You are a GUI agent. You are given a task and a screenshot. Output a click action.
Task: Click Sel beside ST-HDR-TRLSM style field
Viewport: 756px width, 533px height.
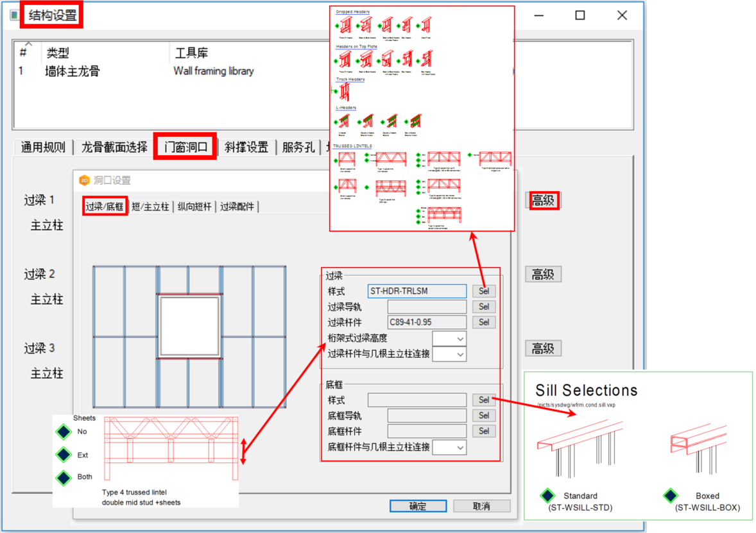point(484,291)
